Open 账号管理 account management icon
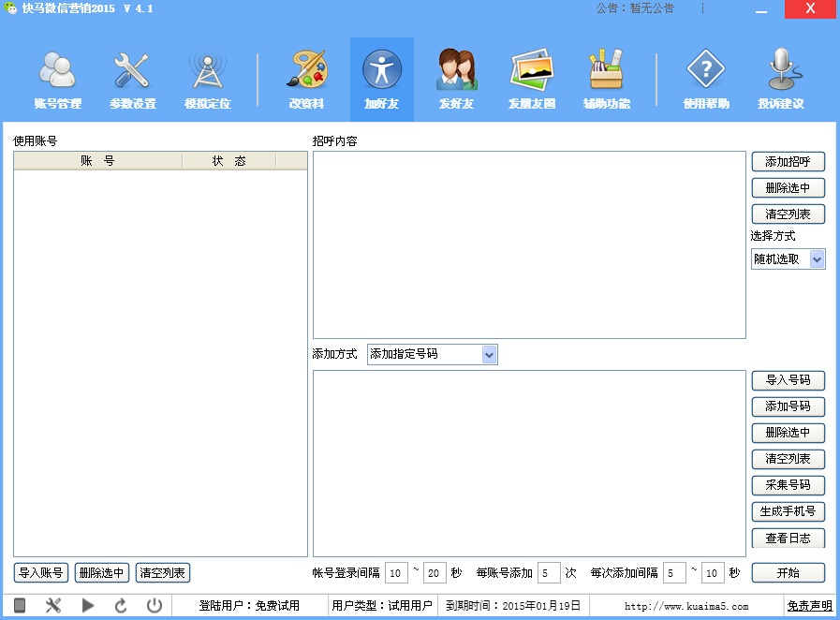This screenshot has width=840, height=620. pyautogui.click(x=57, y=80)
